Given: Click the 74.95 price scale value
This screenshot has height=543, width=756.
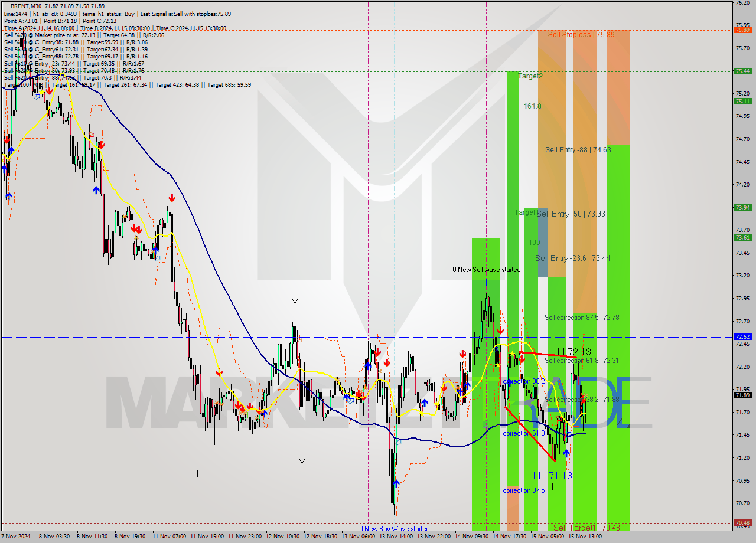Looking at the screenshot, I should pyautogui.click(x=742, y=116).
